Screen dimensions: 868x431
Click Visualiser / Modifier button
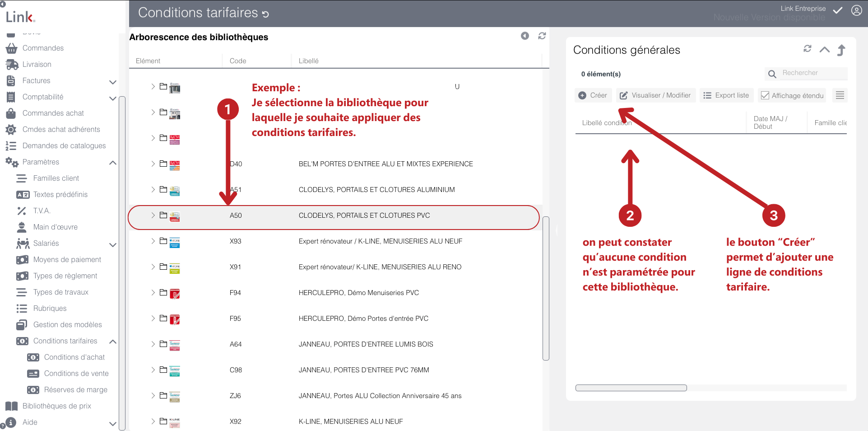click(x=656, y=95)
